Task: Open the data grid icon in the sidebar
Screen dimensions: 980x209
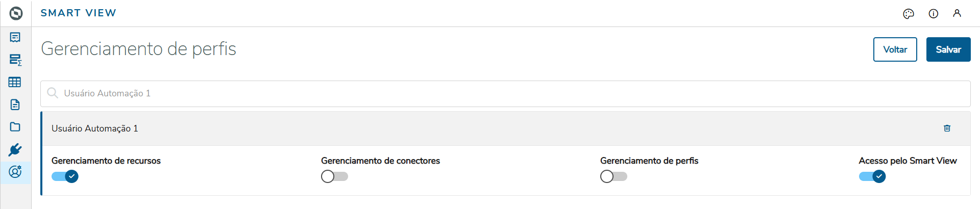Action: pos(15,82)
